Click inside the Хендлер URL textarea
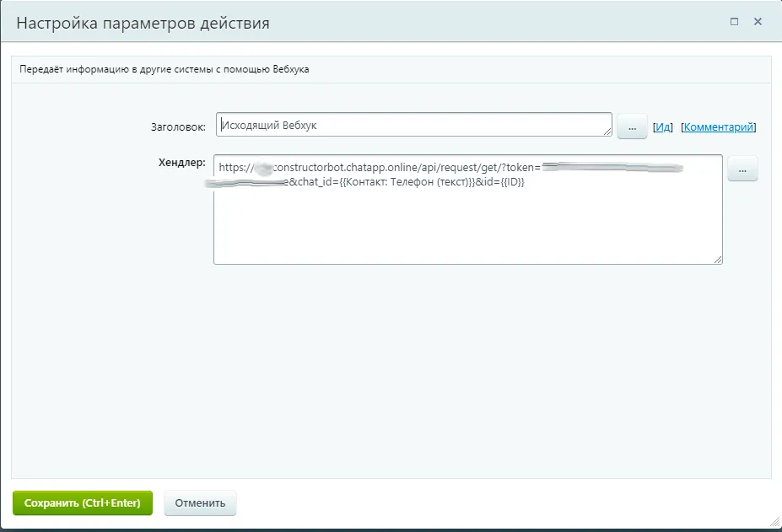 pyautogui.click(x=468, y=209)
